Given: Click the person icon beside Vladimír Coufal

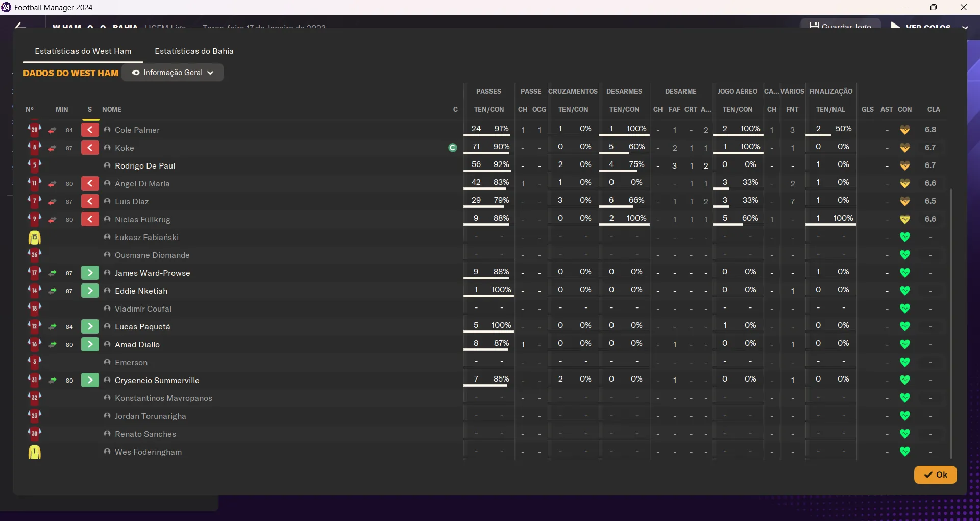Looking at the screenshot, I should click(x=107, y=309).
